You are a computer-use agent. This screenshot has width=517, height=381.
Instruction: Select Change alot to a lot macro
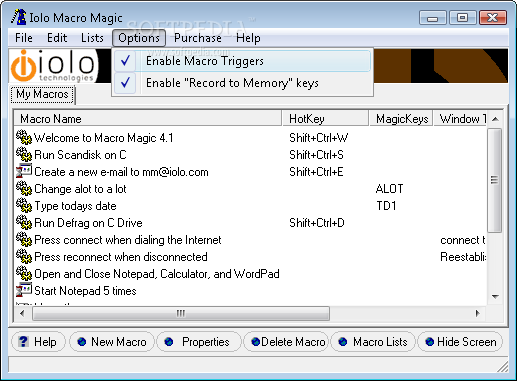pyautogui.click(x=251, y=188)
